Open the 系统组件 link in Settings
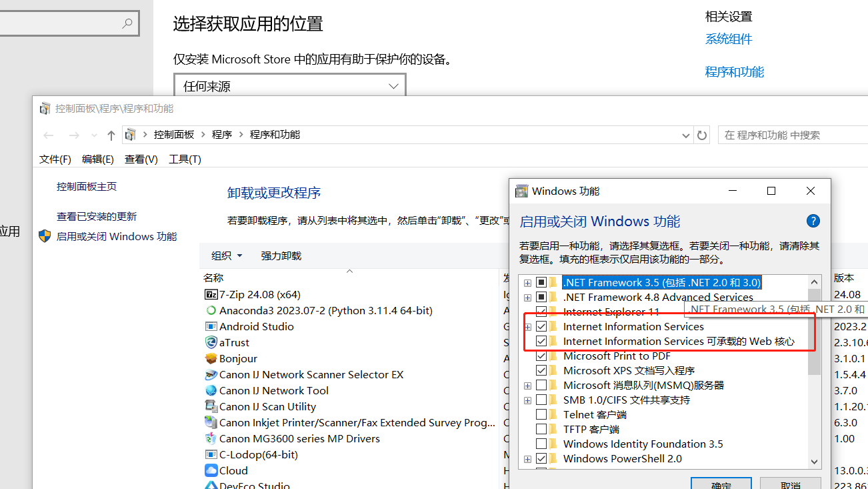This screenshot has width=868, height=489. click(729, 39)
